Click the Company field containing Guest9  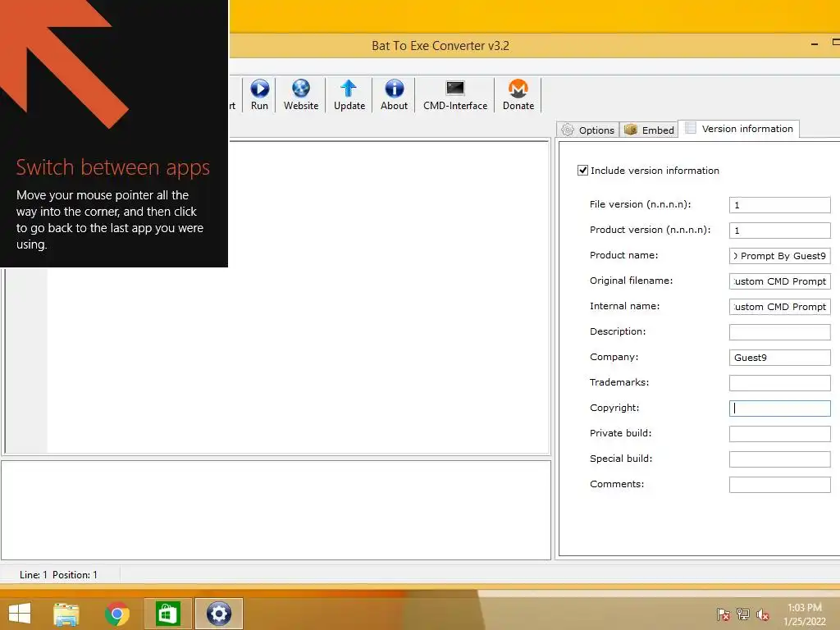(779, 358)
